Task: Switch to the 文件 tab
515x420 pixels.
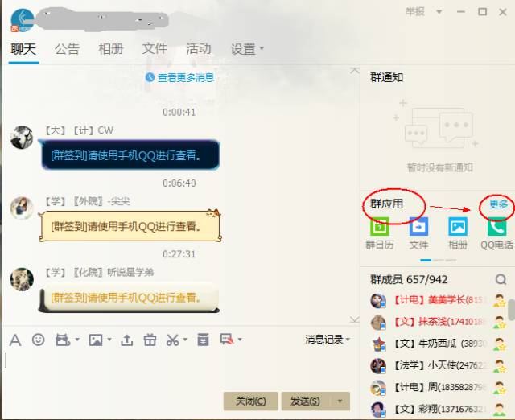Action: (x=154, y=49)
